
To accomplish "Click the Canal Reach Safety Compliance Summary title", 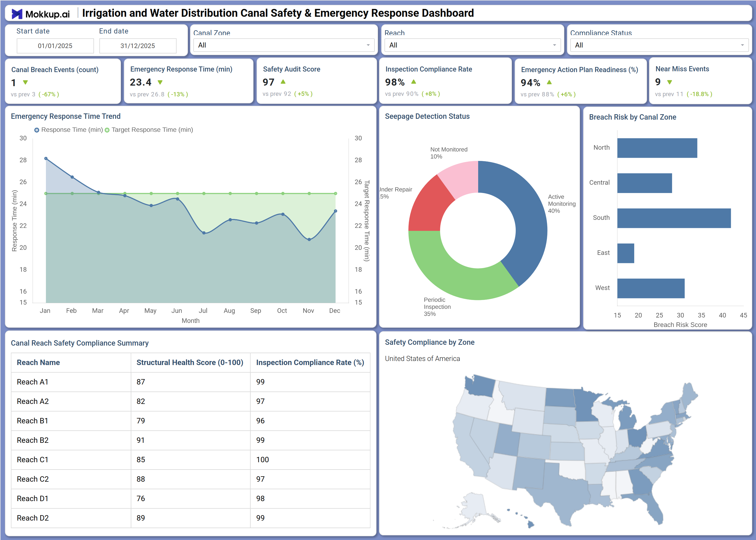I will tap(79, 343).
